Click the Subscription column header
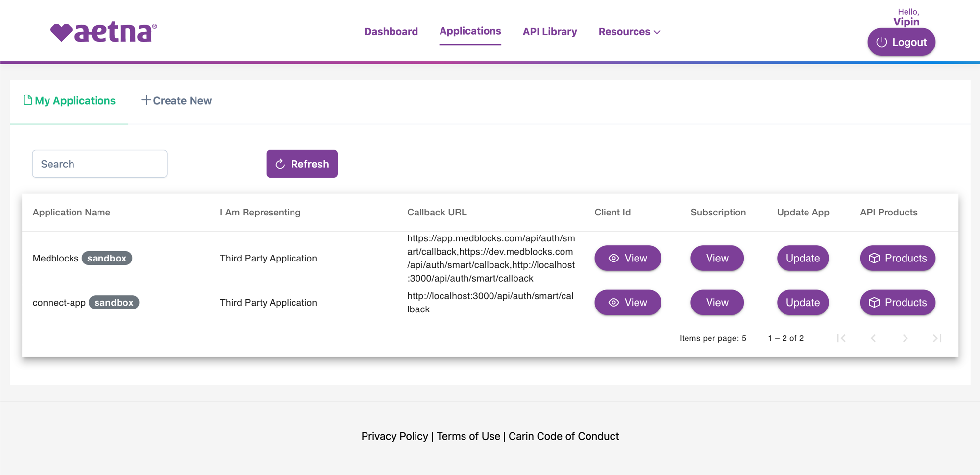Viewport: 980px width, 475px height. 718,213
